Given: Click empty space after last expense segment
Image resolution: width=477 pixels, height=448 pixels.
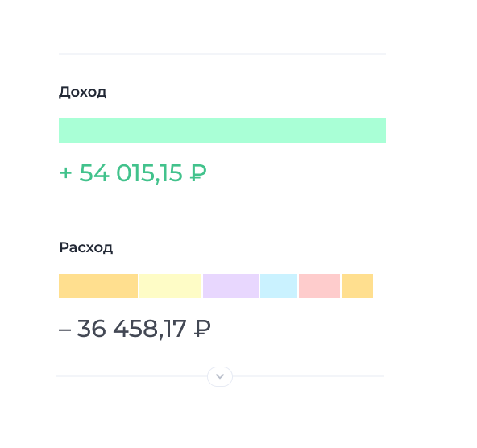Looking at the screenshot, I should point(380,286).
